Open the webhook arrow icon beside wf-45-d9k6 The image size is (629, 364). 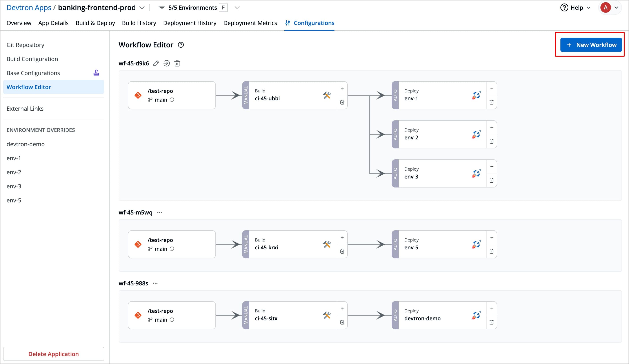(167, 63)
